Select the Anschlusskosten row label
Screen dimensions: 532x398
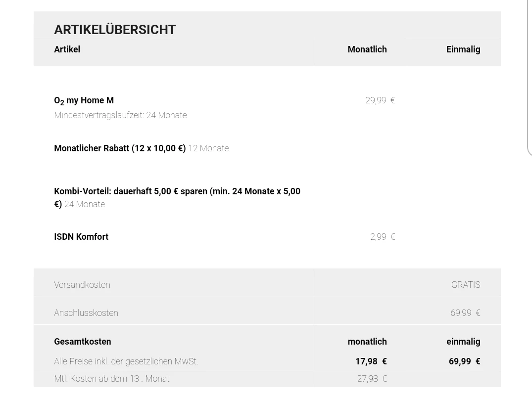[86, 313]
